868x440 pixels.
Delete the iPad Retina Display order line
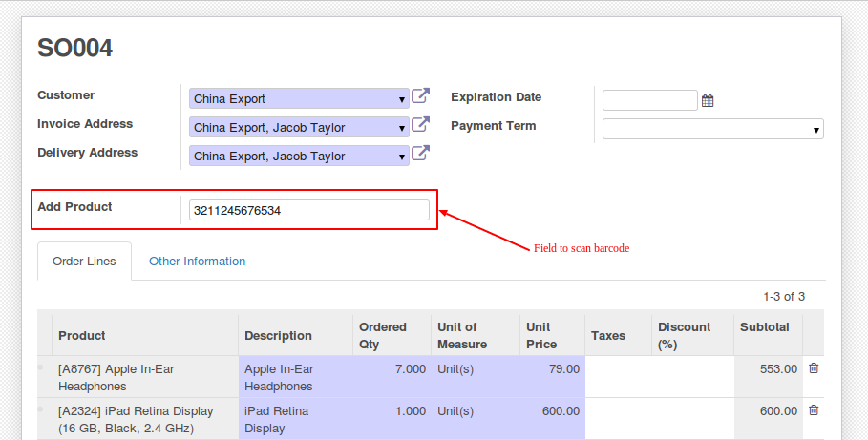coord(814,410)
